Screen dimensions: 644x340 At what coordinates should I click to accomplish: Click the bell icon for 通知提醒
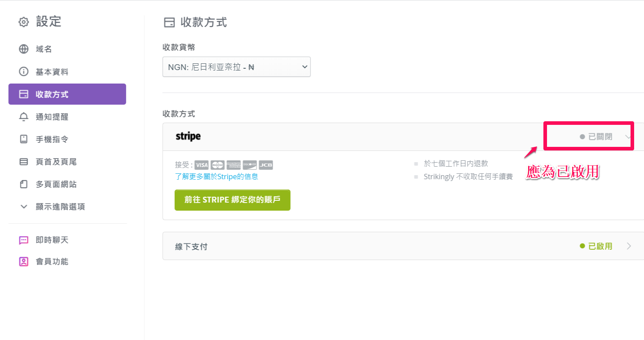pyautogui.click(x=23, y=117)
